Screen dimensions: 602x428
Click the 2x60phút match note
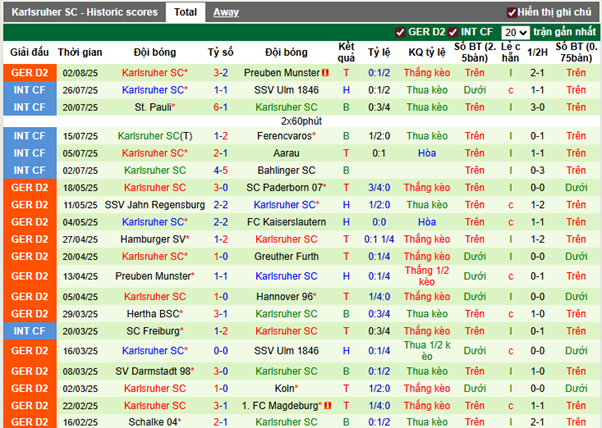click(x=301, y=121)
